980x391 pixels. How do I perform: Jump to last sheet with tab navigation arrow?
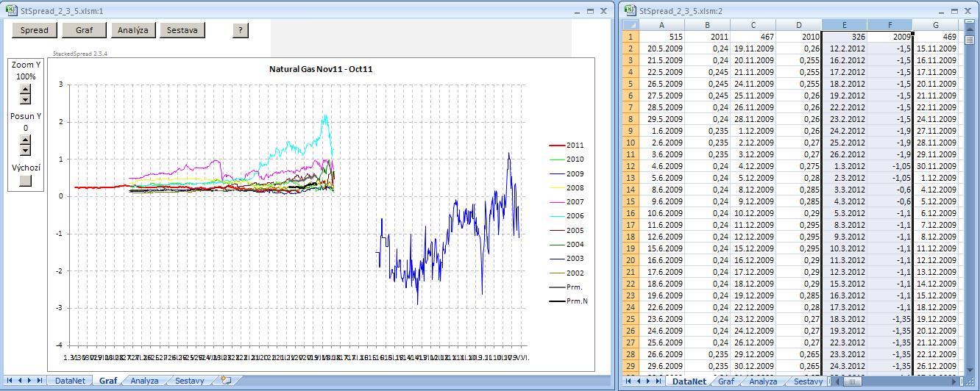pos(39,381)
